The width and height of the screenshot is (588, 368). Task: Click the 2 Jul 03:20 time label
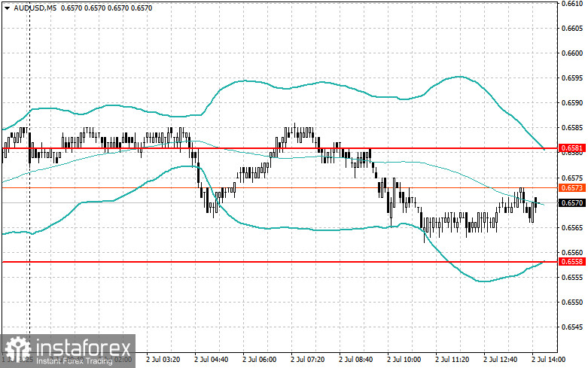click(163, 360)
